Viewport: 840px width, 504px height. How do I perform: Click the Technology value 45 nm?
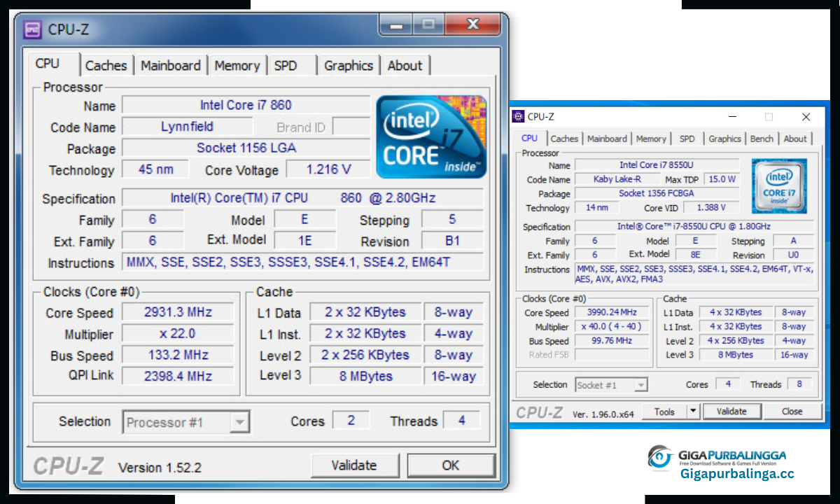pos(155,169)
